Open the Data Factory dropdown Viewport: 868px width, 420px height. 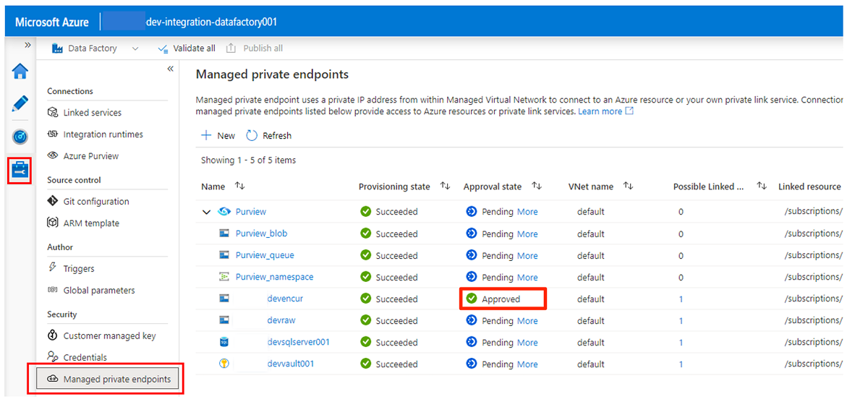(x=95, y=48)
